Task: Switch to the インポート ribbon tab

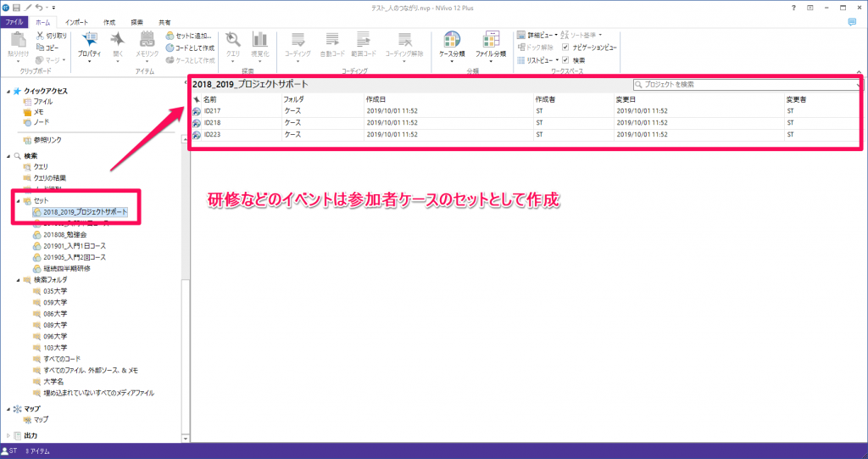Action: point(76,22)
